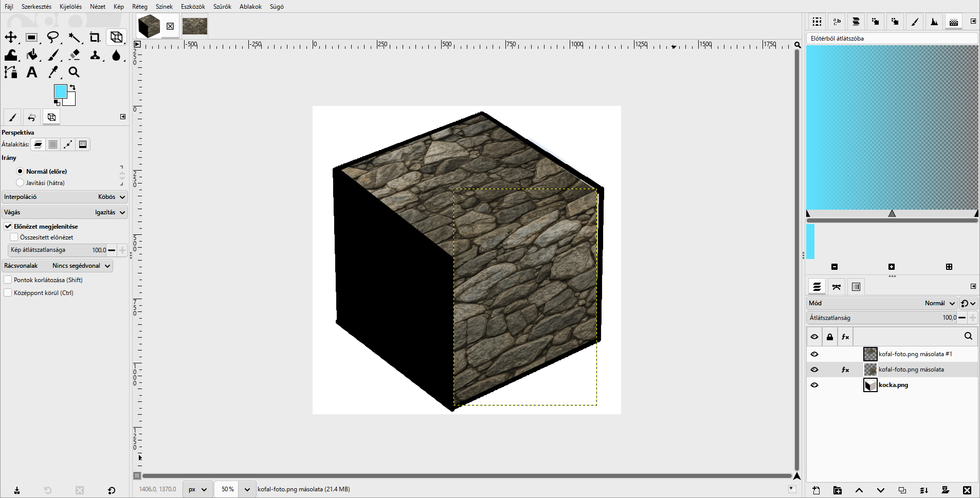980x498 pixels.
Task: Open the Rácsvonalak dropdown
Action: point(57,266)
